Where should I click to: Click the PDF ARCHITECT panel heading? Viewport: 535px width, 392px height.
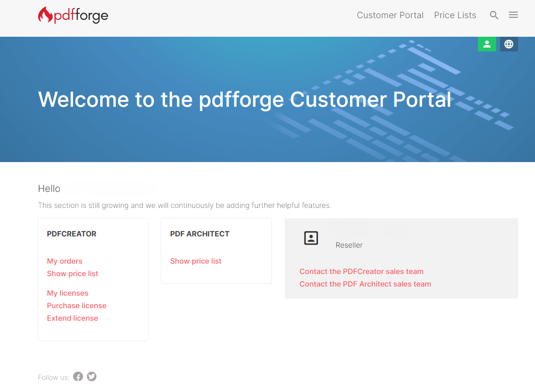pos(199,233)
